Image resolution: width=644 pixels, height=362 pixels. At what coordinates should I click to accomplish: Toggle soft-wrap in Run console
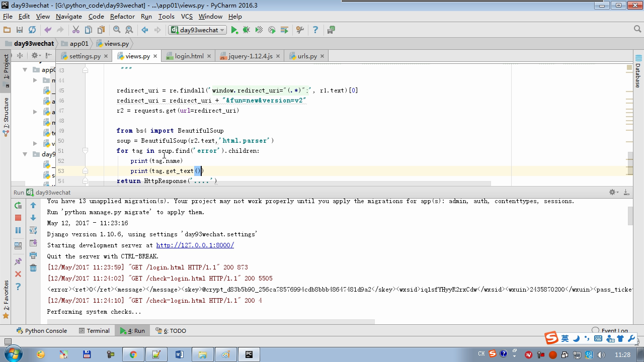(x=33, y=230)
